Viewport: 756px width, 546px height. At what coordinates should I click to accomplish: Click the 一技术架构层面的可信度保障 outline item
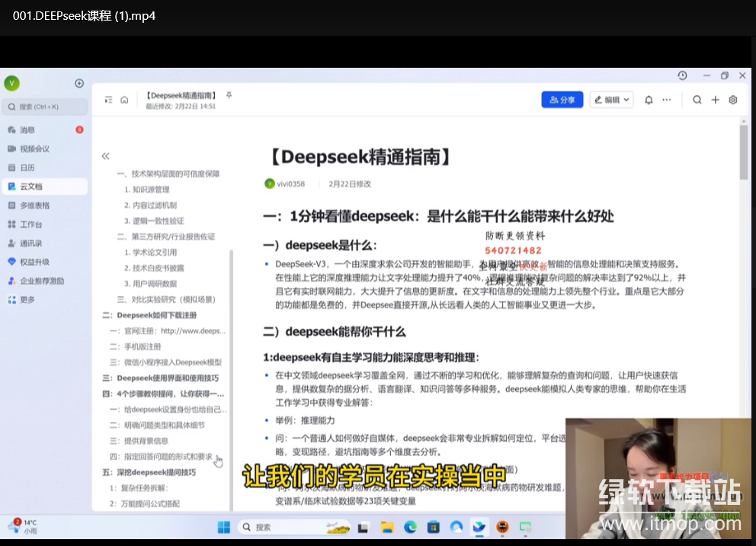point(168,174)
